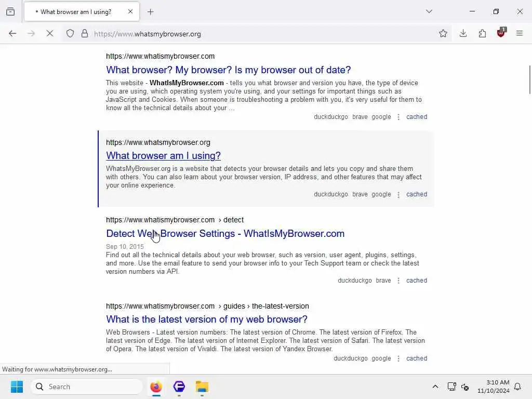Open uBlock Origin extension popup

pos(501,33)
